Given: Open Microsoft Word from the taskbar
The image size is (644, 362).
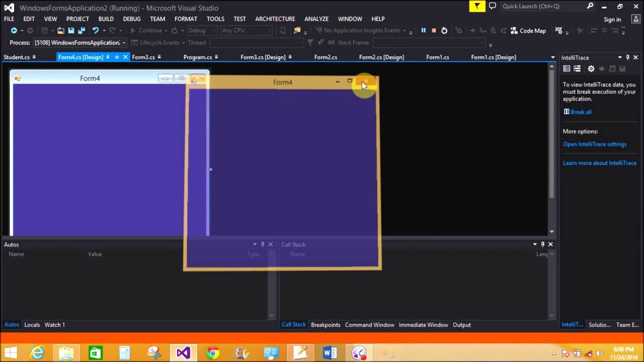Looking at the screenshot, I should [330, 353].
